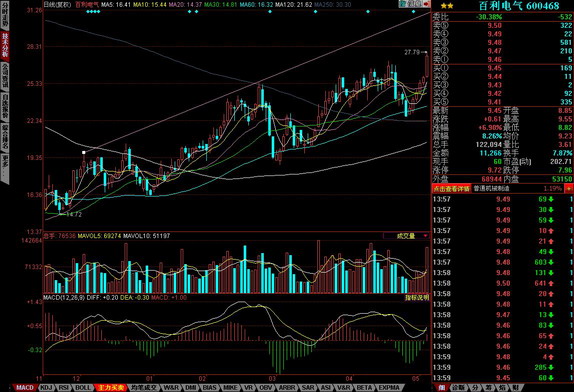The height and width of the screenshot is (392, 574).
Task: Switch to MIKE indicator tab
Action: pyautogui.click(x=230, y=387)
